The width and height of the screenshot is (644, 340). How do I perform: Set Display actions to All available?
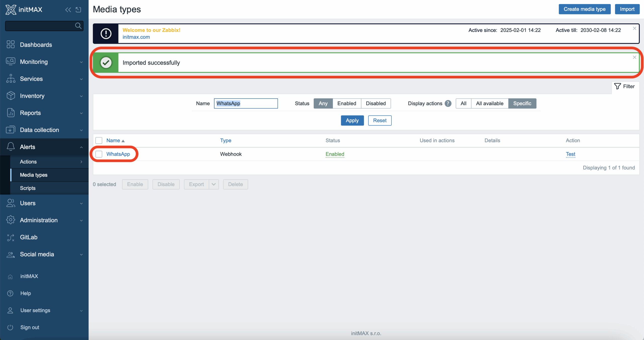pos(490,103)
